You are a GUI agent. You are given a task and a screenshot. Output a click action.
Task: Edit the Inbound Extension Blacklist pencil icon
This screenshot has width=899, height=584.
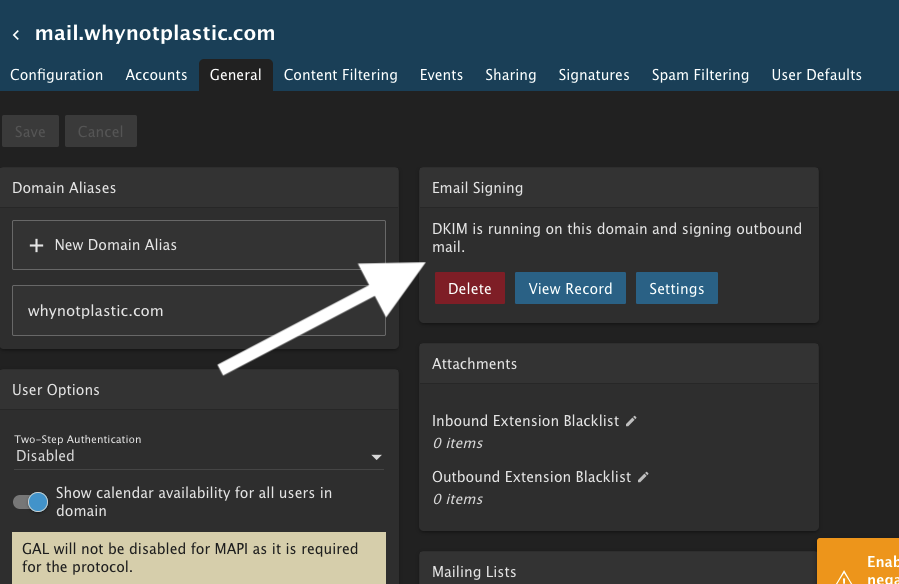pyautogui.click(x=631, y=421)
